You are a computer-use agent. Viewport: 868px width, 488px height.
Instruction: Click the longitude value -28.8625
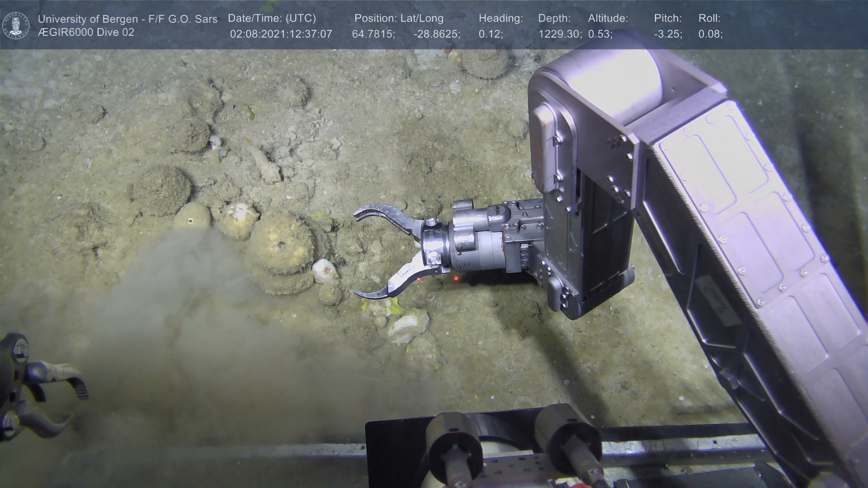[x=437, y=34]
